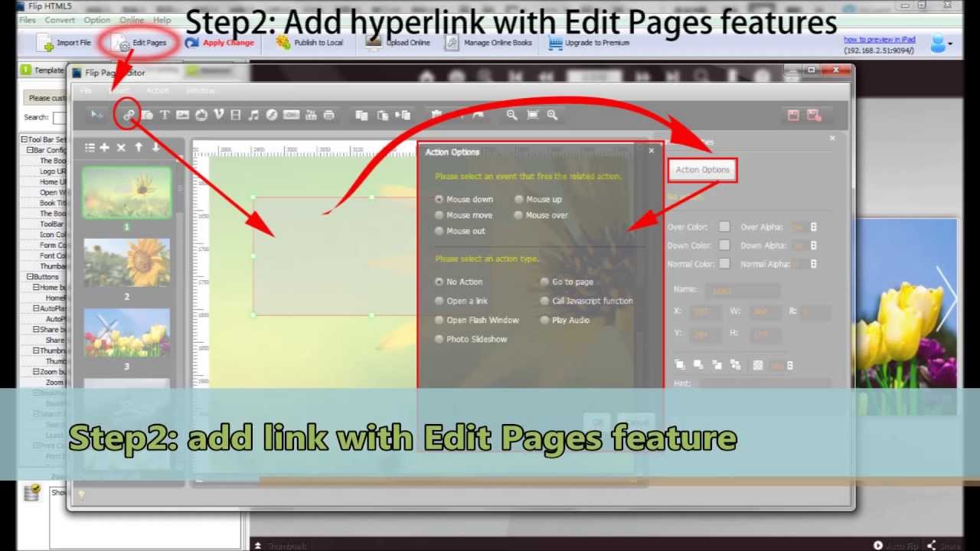Select the Text tool (T icon)

click(164, 115)
